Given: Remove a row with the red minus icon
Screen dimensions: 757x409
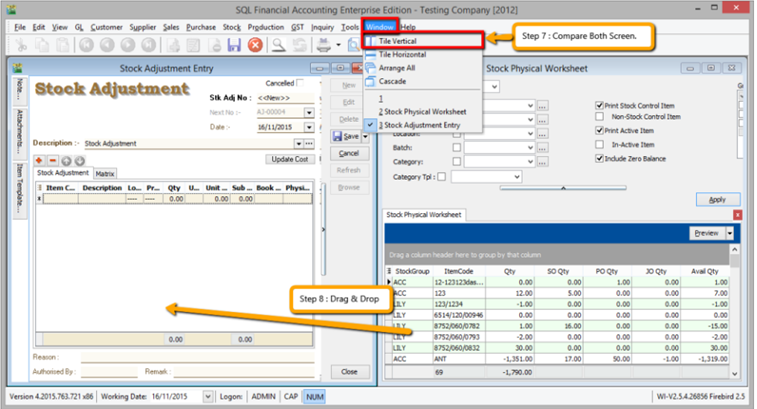Looking at the screenshot, I should pos(51,160).
